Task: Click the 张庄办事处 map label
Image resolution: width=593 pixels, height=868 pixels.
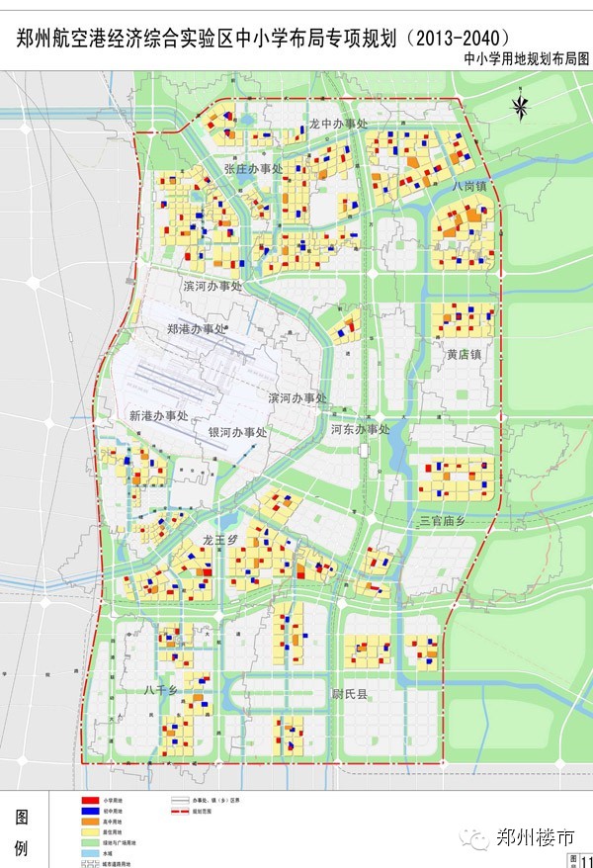Action: (x=254, y=169)
